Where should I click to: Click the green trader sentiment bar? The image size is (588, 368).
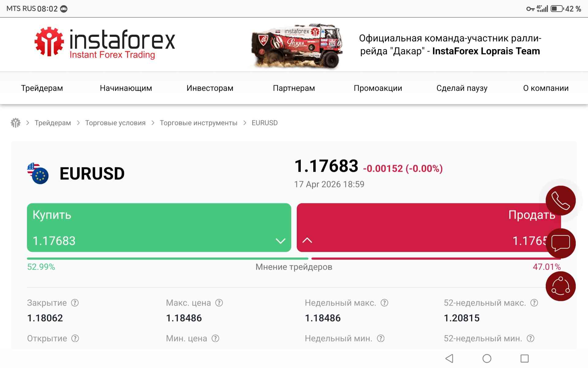pos(167,259)
